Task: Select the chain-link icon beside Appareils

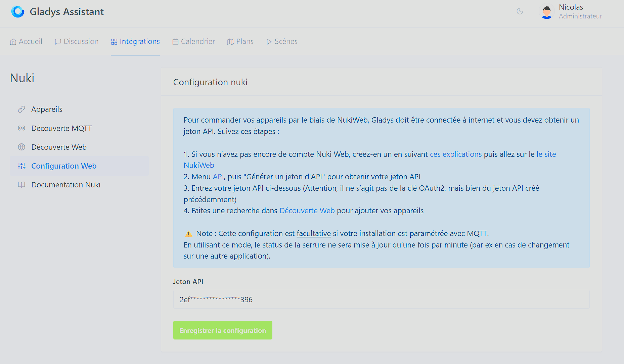Action: [x=21, y=109]
